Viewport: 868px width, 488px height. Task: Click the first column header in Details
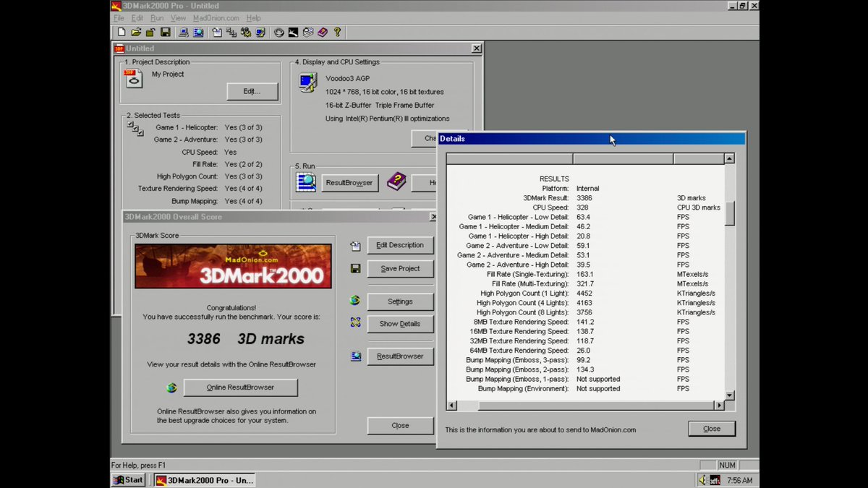(x=509, y=158)
